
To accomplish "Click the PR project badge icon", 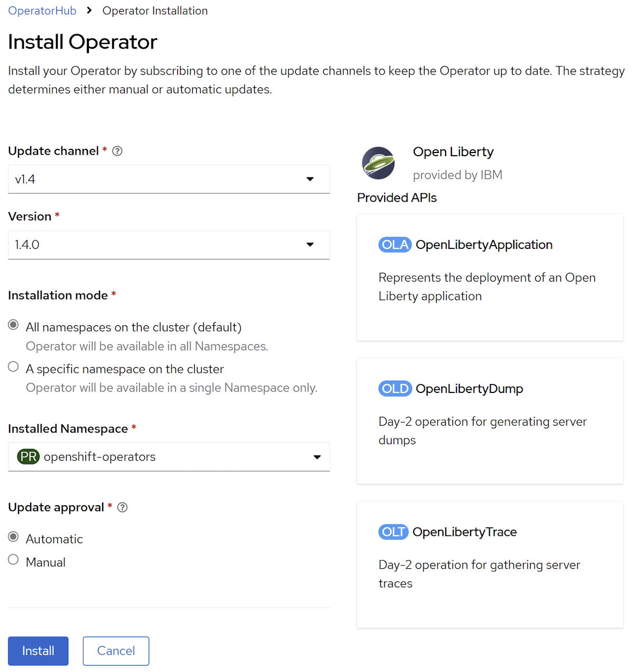I will pos(28,456).
